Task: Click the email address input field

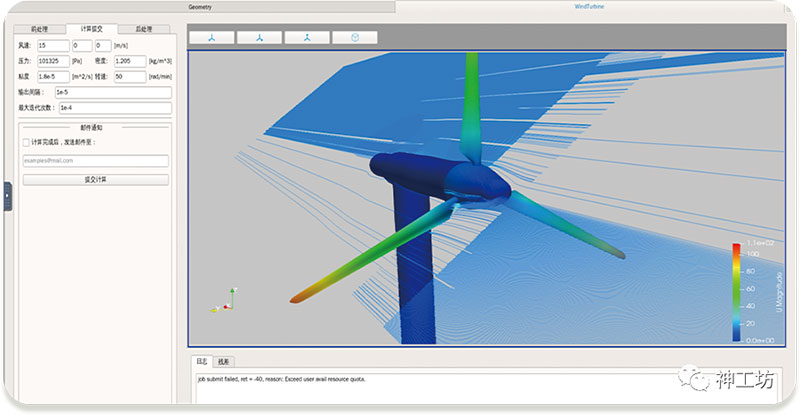Action: coord(96,161)
